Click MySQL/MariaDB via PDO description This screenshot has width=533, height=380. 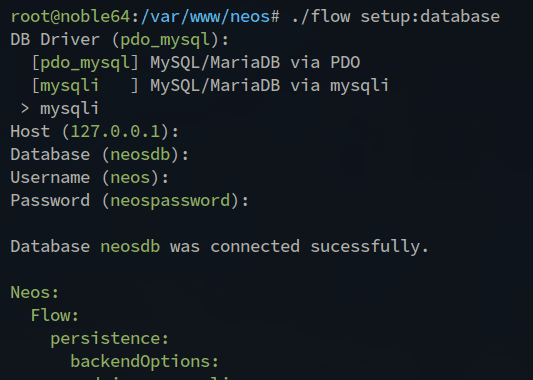coord(255,63)
